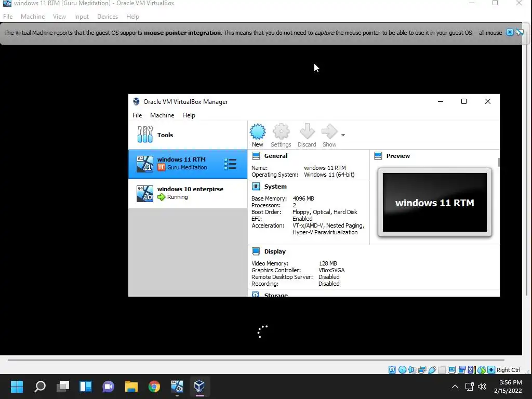Switch to Windows 10 VM taskbar icon

(177, 386)
